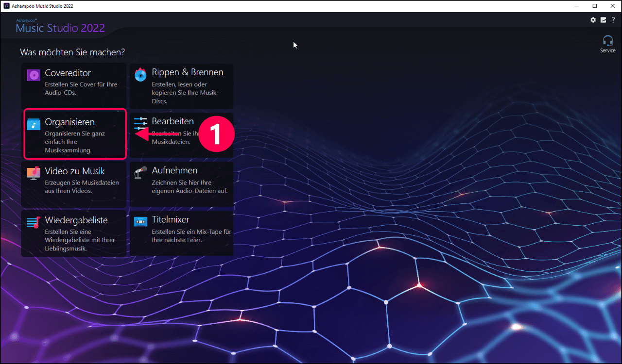Click the Rippen & Brennen flaming disc icon
This screenshot has width=622, height=364.
[x=140, y=74]
